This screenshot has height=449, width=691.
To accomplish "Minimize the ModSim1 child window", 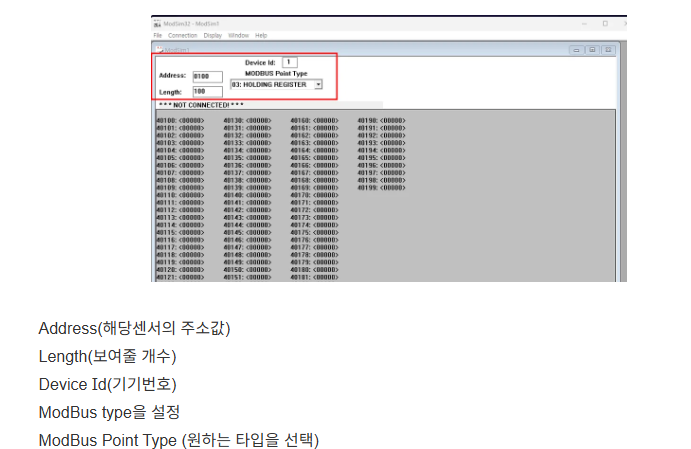I will pos(576,50).
